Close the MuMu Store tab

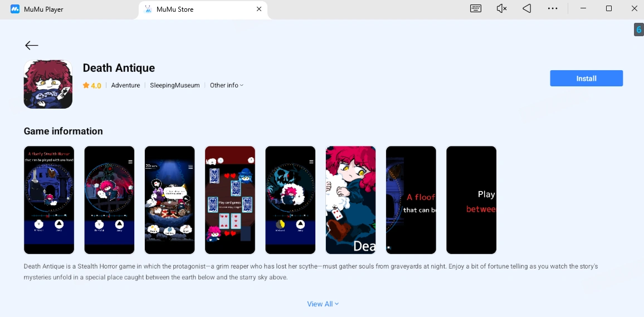click(258, 9)
